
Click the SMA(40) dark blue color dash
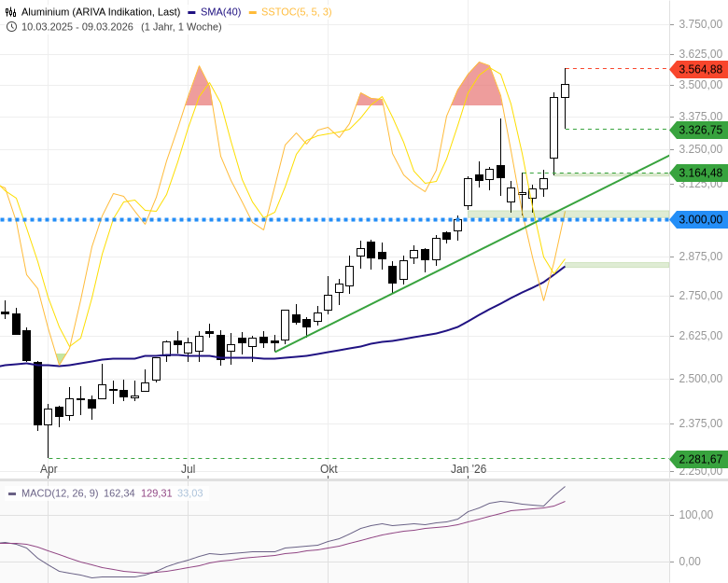click(x=191, y=11)
